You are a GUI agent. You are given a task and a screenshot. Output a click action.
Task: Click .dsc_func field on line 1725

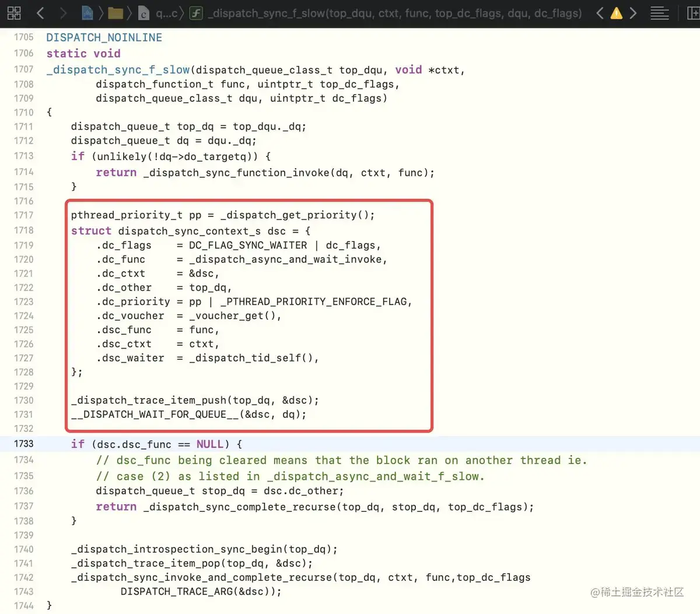coord(124,330)
